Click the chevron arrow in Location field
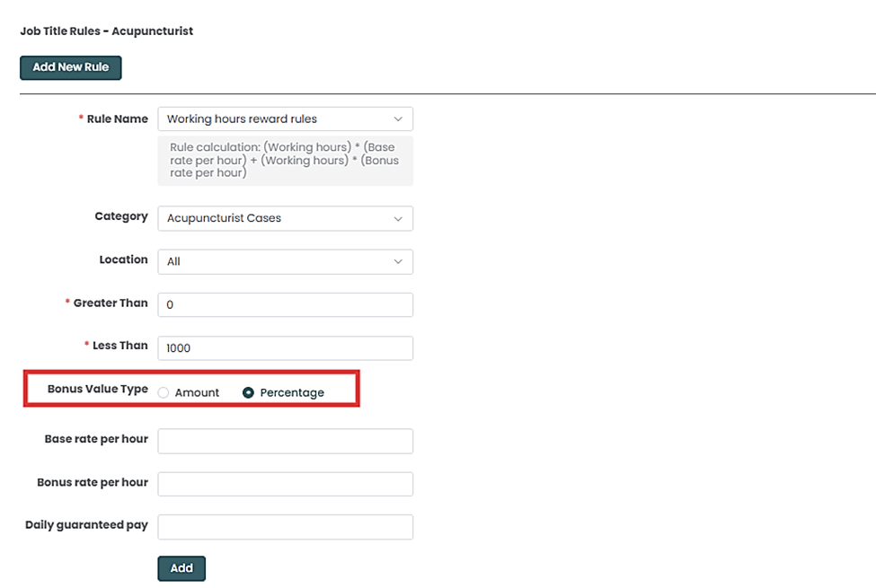The width and height of the screenshot is (876, 588). click(398, 261)
